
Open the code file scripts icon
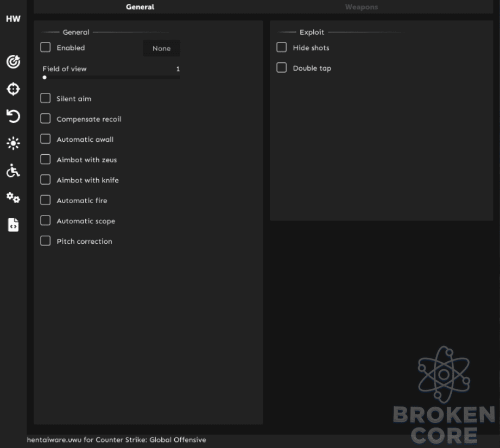click(14, 225)
